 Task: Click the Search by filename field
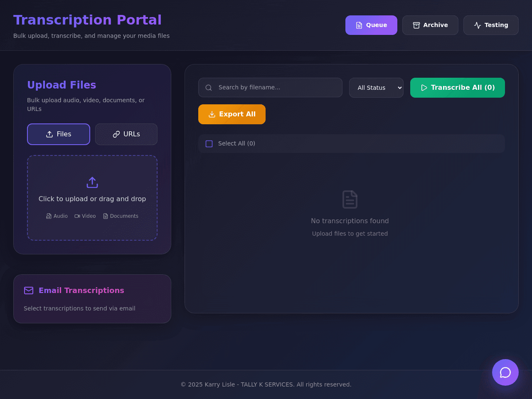[270, 87]
